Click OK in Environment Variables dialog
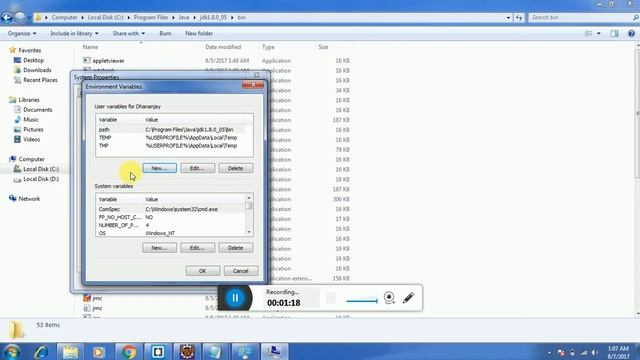The image size is (640, 360). (x=203, y=271)
